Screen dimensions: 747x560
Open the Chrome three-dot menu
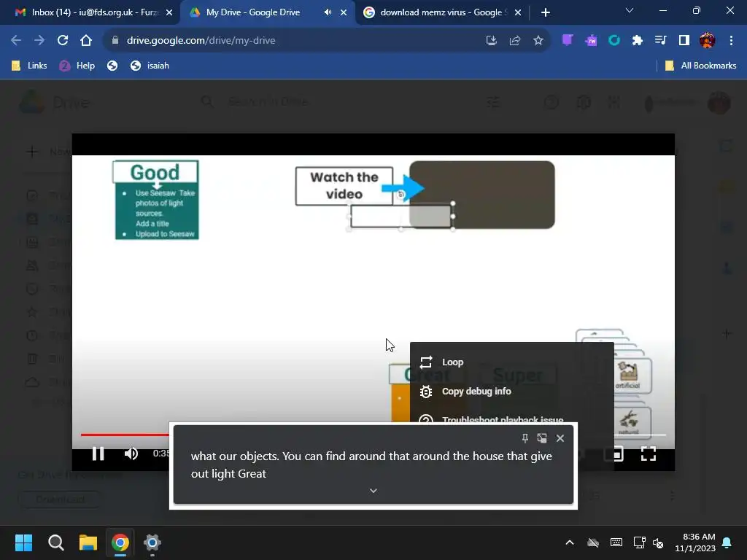731,41
